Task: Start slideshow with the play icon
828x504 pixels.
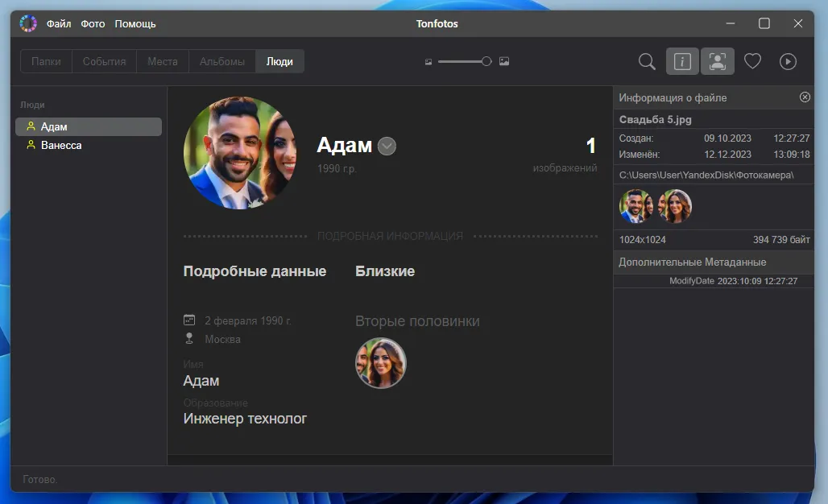Action: pos(787,61)
